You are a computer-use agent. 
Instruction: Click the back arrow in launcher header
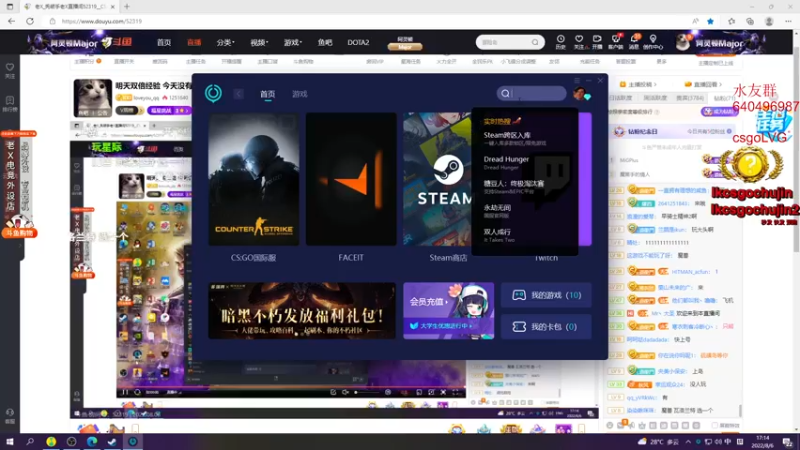coord(238,94)
